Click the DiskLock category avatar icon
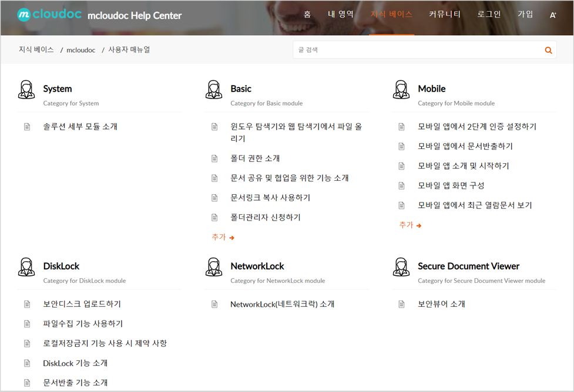 click(x=26, y=267)
